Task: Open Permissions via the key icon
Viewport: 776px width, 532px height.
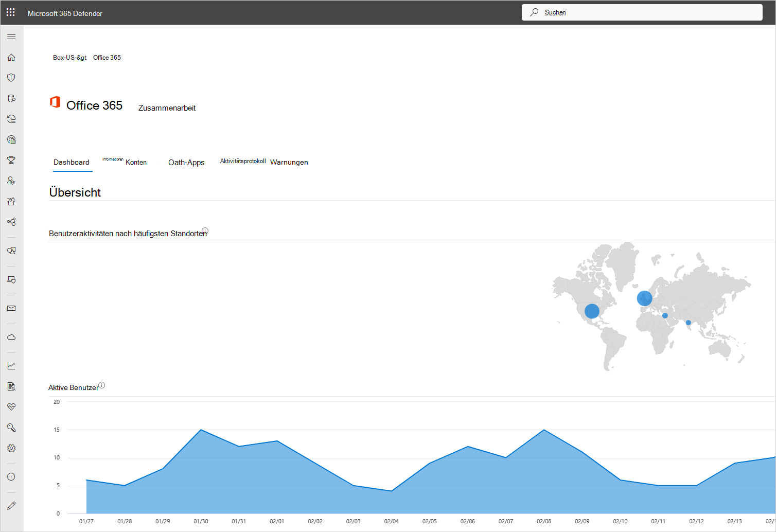Action: [11, 427]
